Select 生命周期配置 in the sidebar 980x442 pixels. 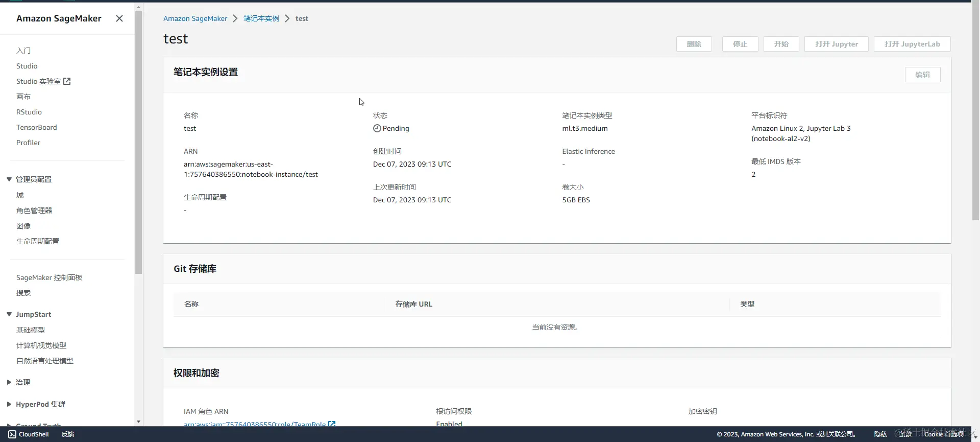pos(38,241)
